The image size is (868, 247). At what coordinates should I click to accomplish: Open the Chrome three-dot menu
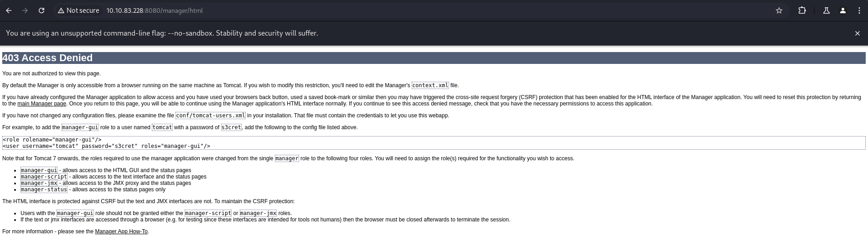(x=859, y=11)
